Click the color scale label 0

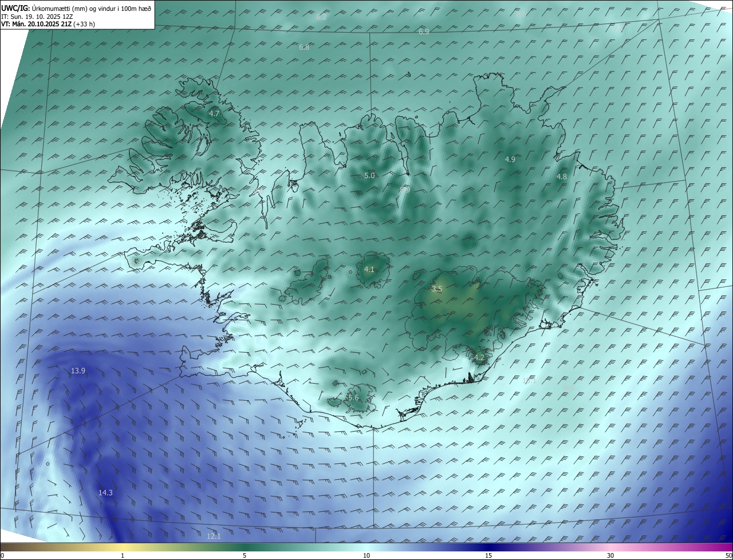coord(2,555)
